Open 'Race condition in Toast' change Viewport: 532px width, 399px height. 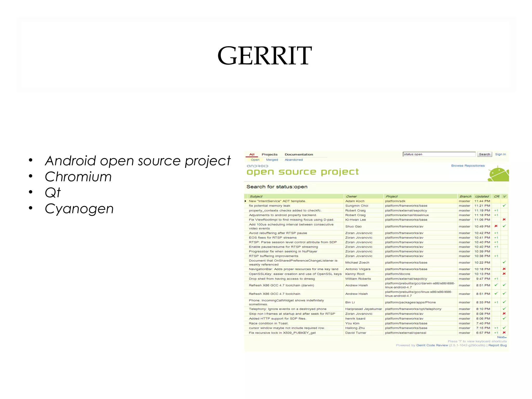click(x=269, y=323)
